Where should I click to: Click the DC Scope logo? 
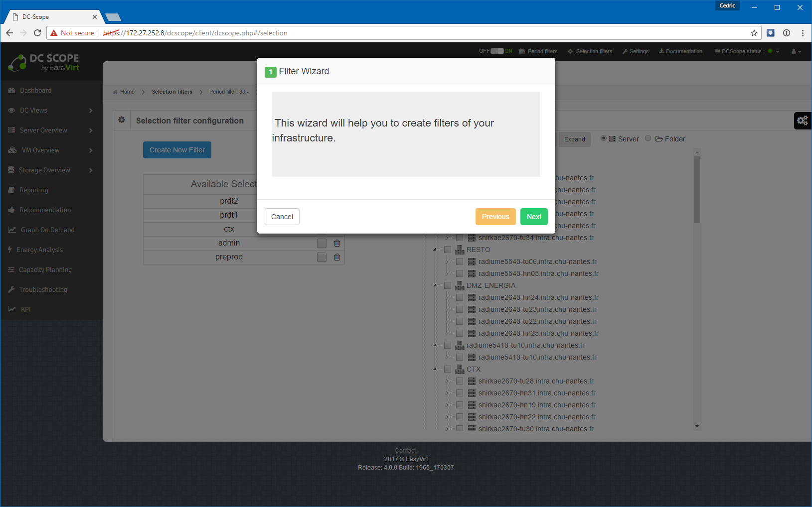click(x=44, y=63)
